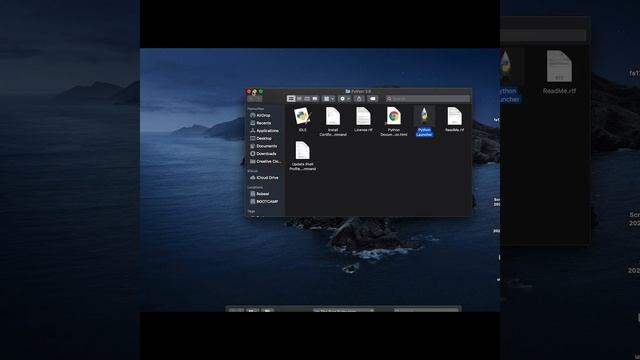
Task: Open the License.rtf document icon
Action: [x=363, y=116]
